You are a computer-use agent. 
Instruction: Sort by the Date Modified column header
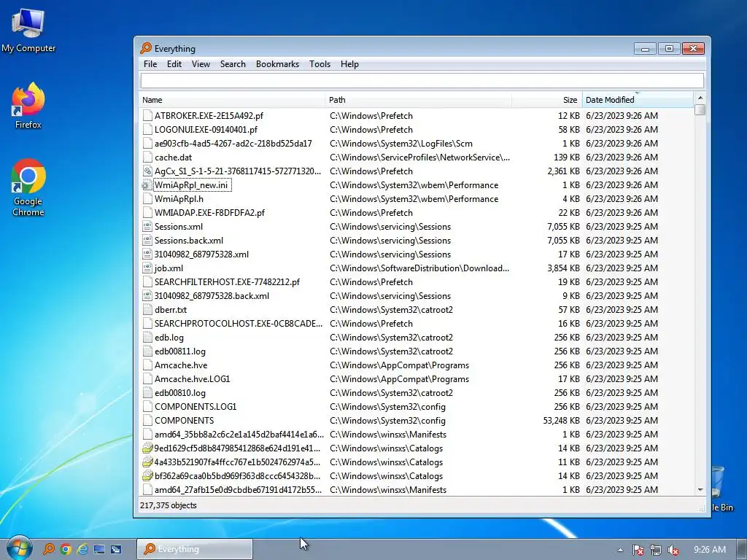pyautogui.click(x=638, y=99)
